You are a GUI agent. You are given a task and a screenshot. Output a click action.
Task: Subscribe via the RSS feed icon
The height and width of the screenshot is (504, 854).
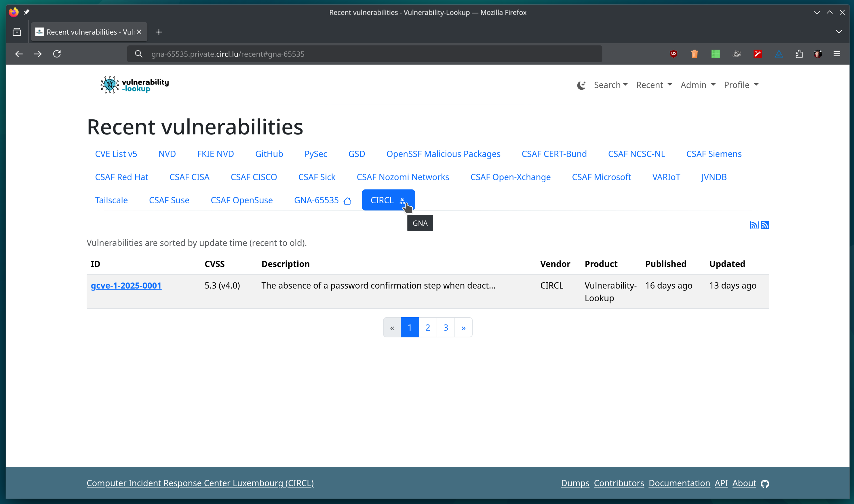pos(754,225)
